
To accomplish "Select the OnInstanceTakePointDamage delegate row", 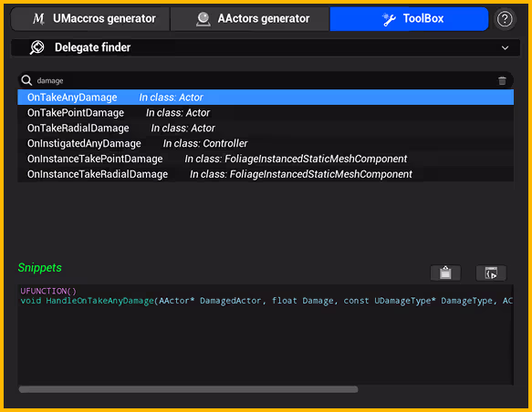I will tap(266, 159).
